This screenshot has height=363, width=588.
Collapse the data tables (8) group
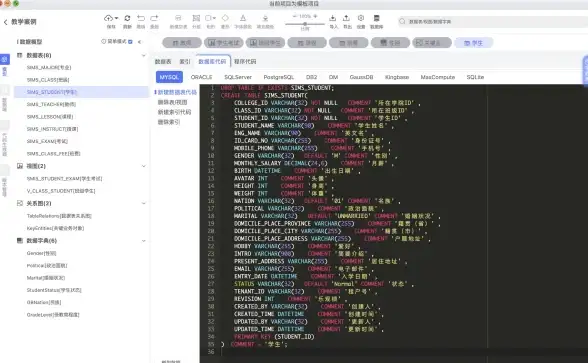point(144,56)
